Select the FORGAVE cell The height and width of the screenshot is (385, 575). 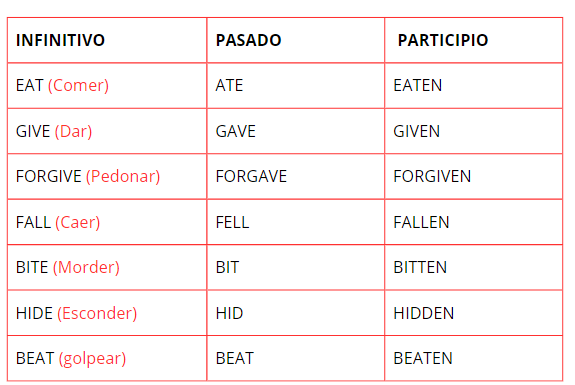coord(296,176)
